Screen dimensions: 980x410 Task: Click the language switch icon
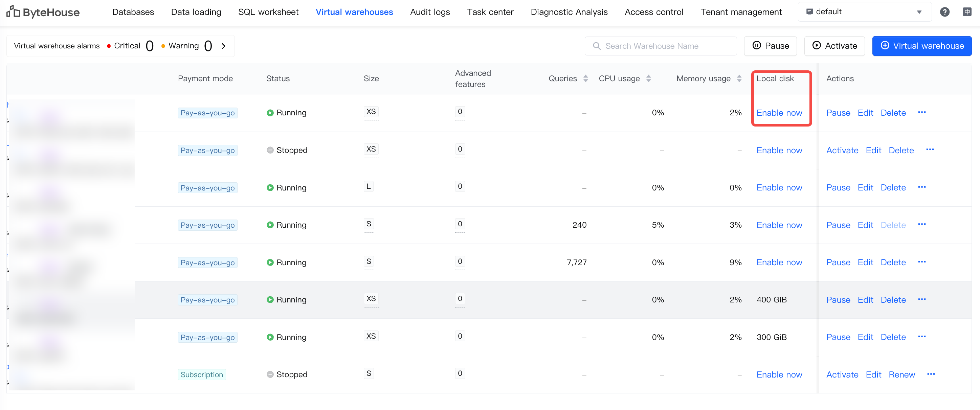click(967, 12)
